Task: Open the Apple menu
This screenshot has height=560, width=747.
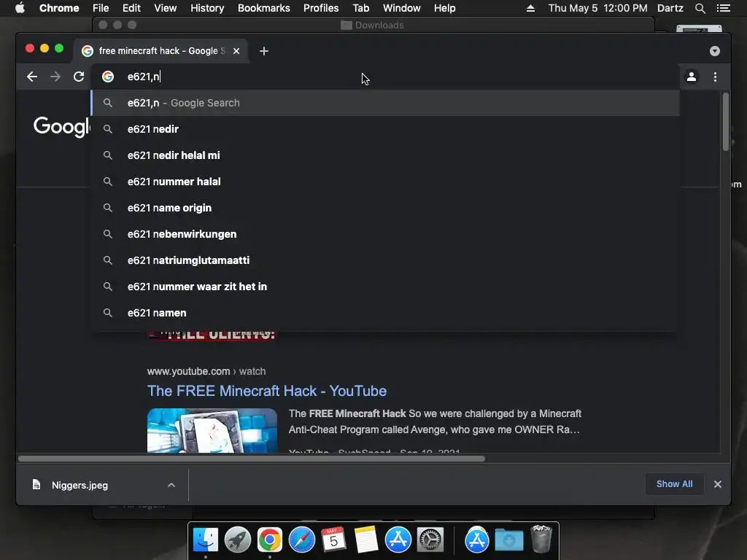Action: 20,8
